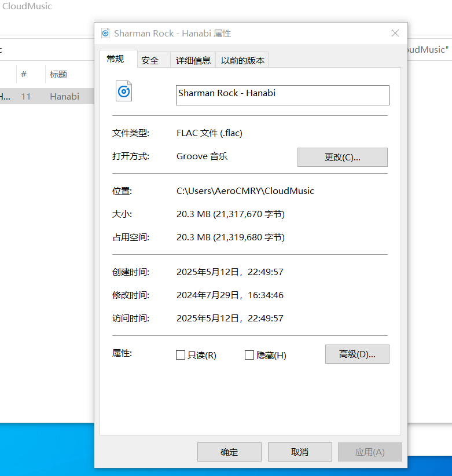Viewport: 452px width, 476px height.
Task: Click the accessed time value beside 访问时间
Action: click(230, 318)
